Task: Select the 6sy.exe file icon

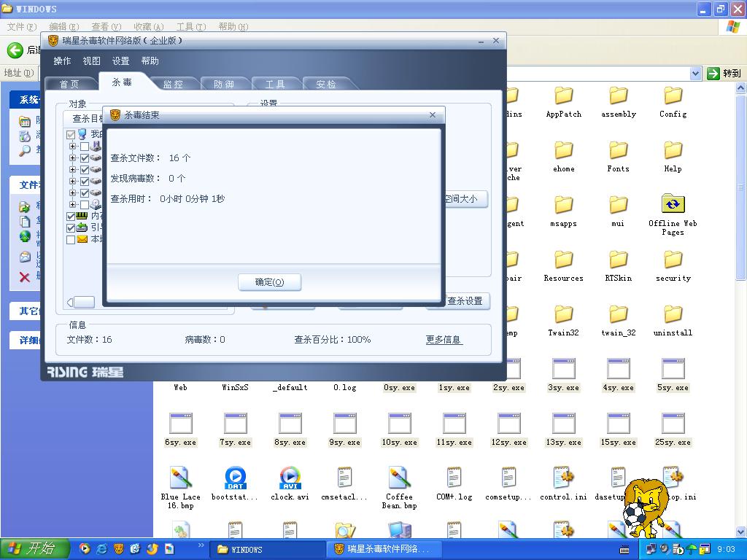Action: coord(181,424)
